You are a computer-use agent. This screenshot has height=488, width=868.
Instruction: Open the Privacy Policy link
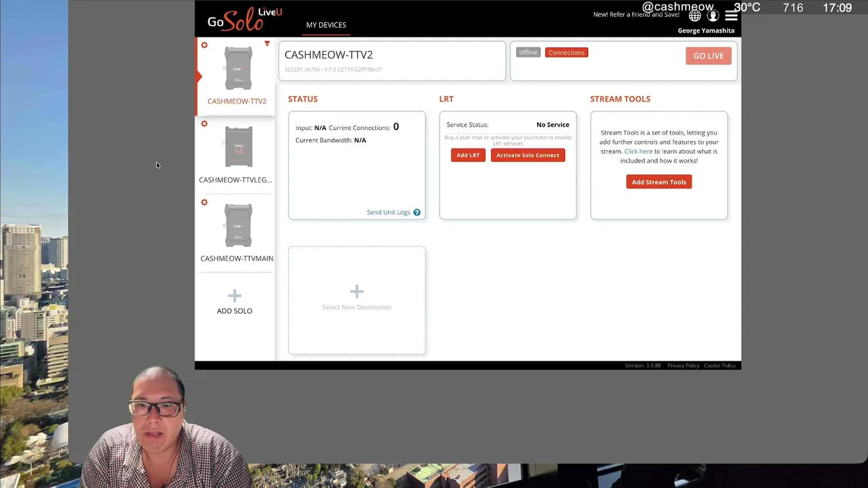[683, 365]
